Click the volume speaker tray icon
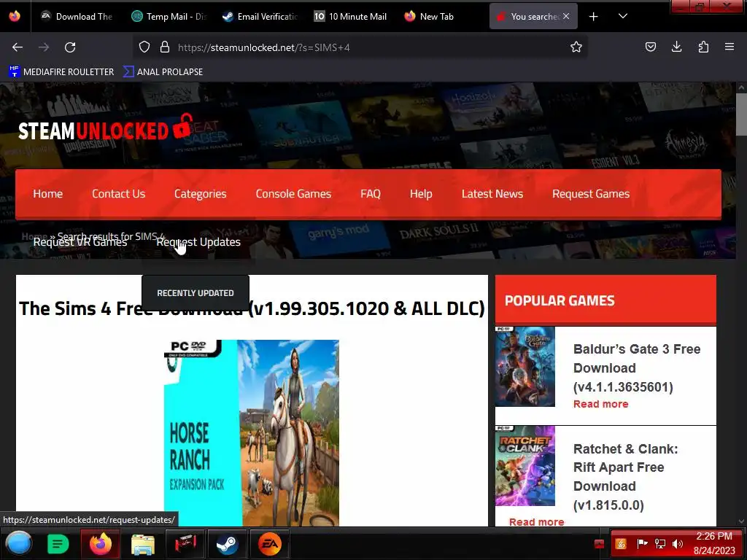This screenshot has height=560, width=747. pyautogui.click(x=677, y=544)
